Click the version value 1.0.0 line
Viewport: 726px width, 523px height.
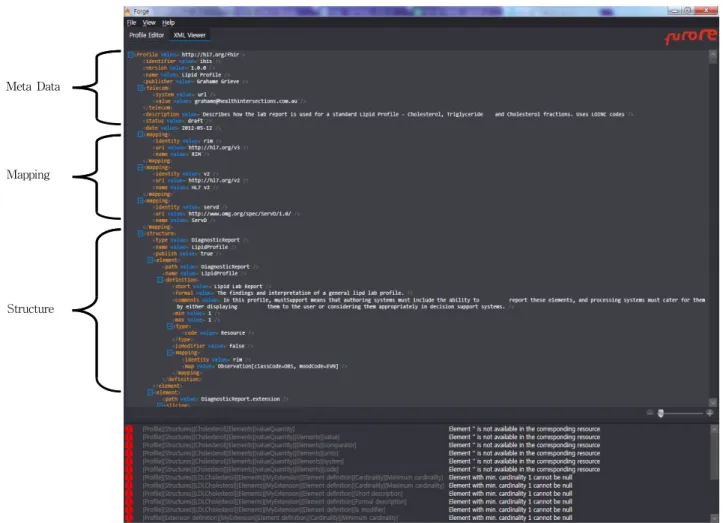pyautogui.click(x=179, y=68)
